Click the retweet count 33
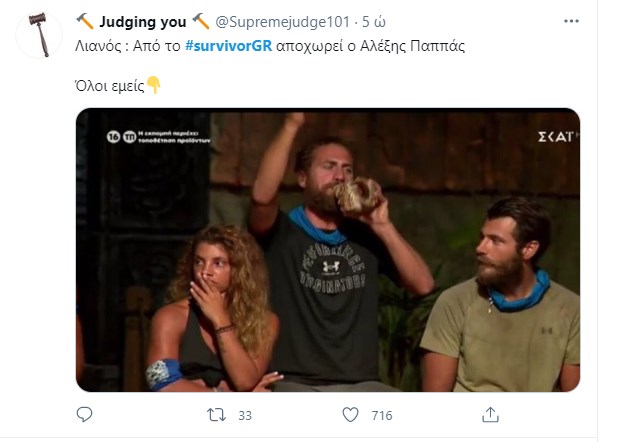This screenshot has height=442, width=617. coord(243,415)
